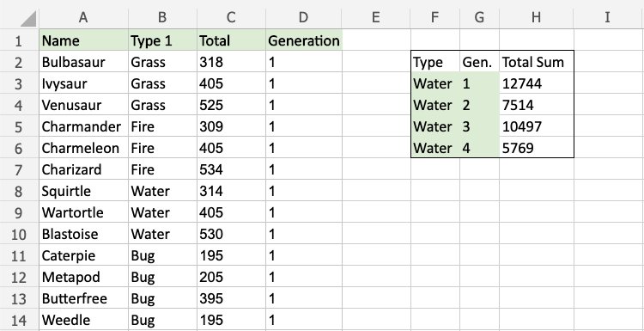Select row 12 header

point(19,277)
